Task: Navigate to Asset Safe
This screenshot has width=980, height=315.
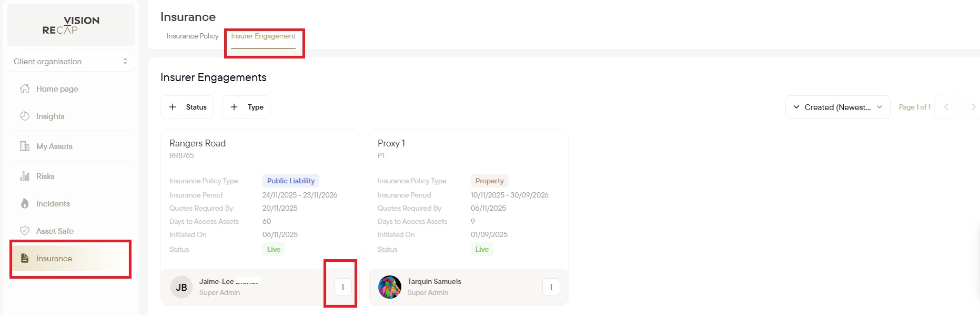Action: [x=55, y=231]
